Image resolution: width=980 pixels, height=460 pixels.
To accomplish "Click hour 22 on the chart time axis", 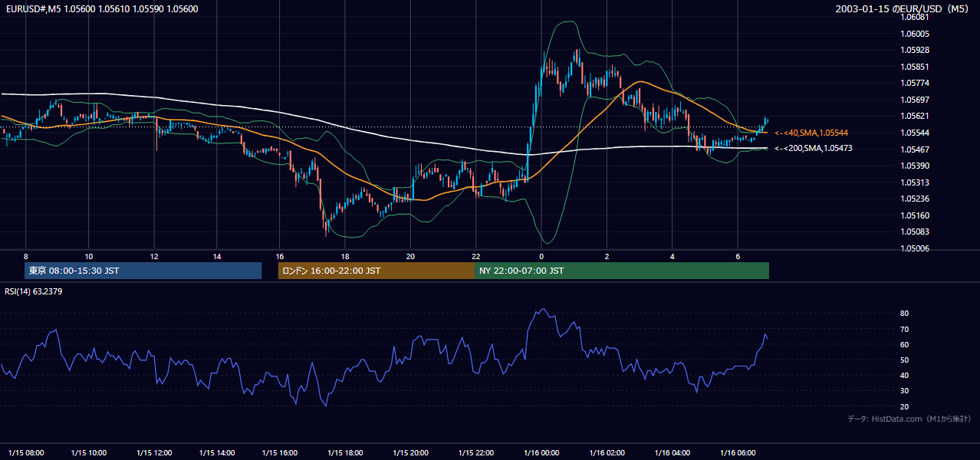I will [x=475, y=256].
